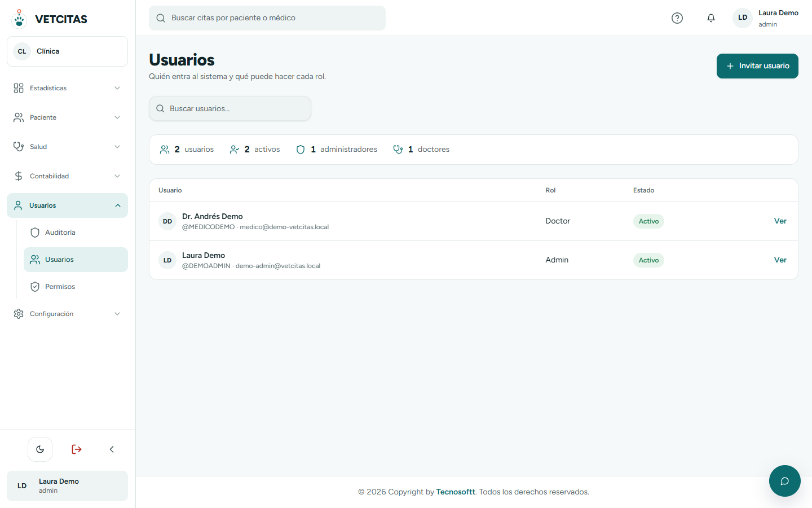
Task: Focus the Buscar usuarios search field
Action: (x=230, y=108)
